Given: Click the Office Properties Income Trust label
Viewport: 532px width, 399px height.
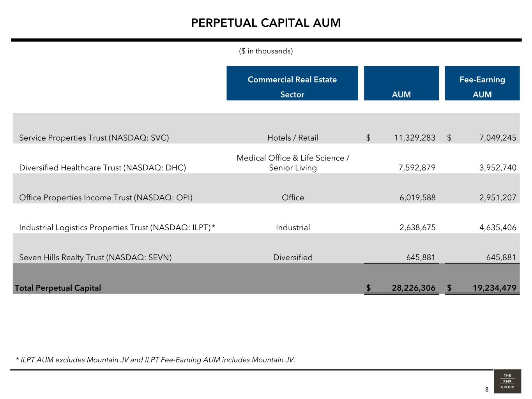Looking at the screenshot, I should (106, 198).
